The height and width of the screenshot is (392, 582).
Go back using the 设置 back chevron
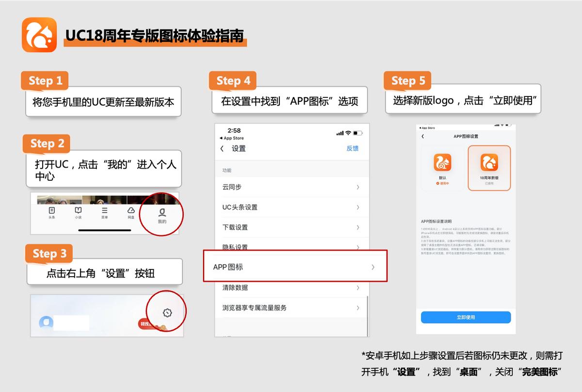pyautogui.click(x=222, y=149)
